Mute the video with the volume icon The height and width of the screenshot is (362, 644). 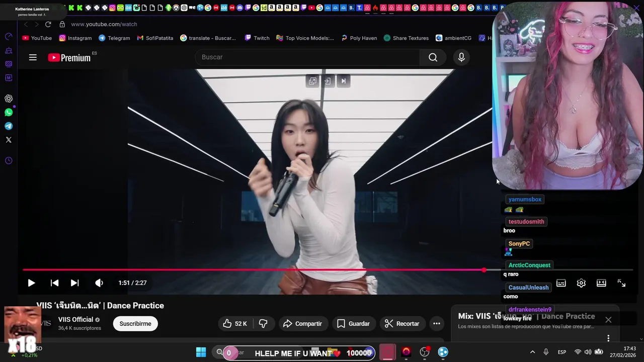tap(99, 283)
